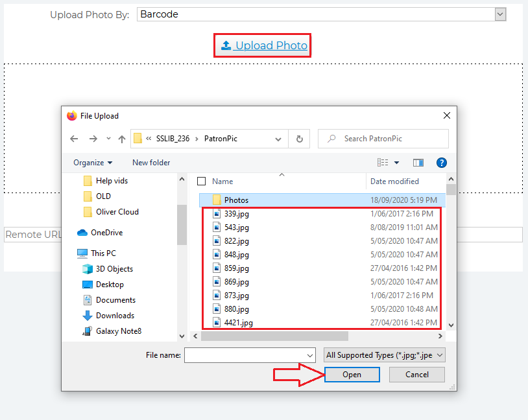Tick the select-all checkbox beside Name
This screenshot has width=528, height=420.
click(x=202, y=181)
